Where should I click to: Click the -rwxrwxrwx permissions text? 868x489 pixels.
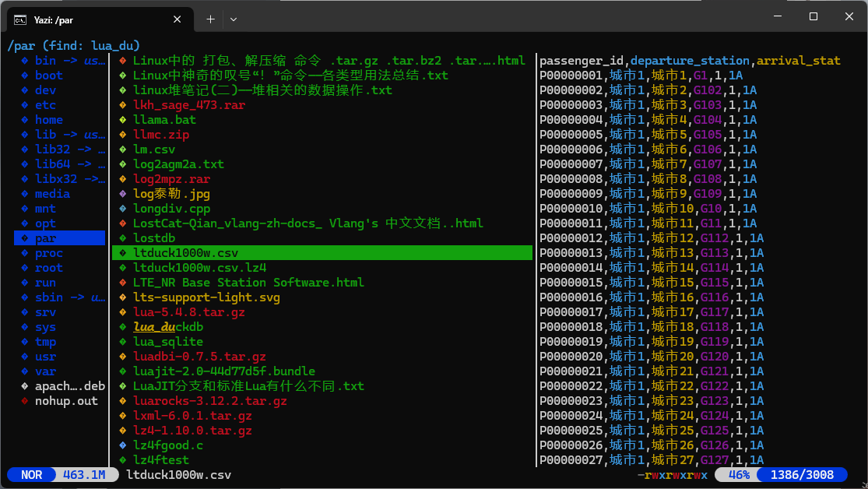pos(673,475)
